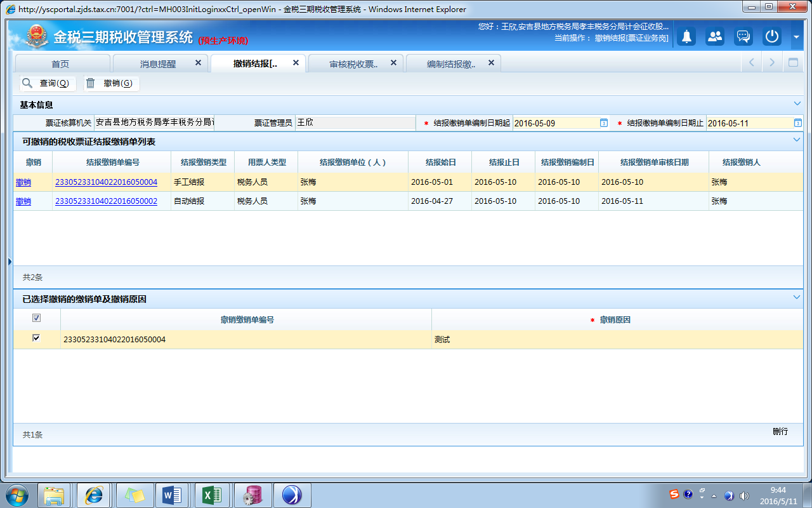Click the 自动结报 cell

(203, 201)
